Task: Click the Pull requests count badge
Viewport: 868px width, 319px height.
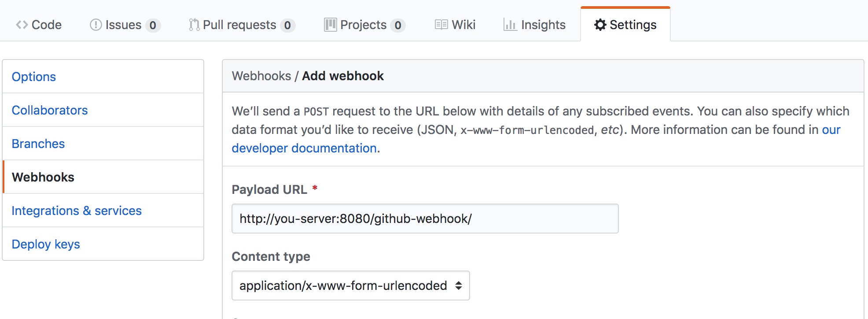Action: (x=287, y=25)
